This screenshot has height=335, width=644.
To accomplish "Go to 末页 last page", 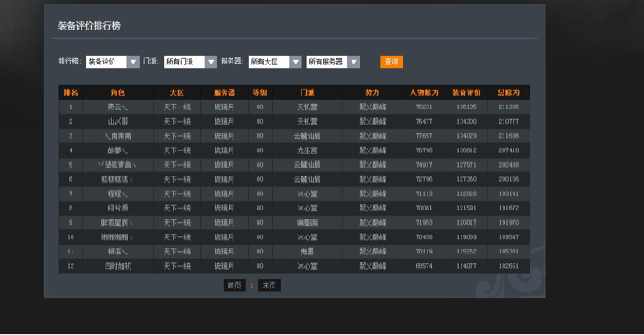I will pos(269,285).
